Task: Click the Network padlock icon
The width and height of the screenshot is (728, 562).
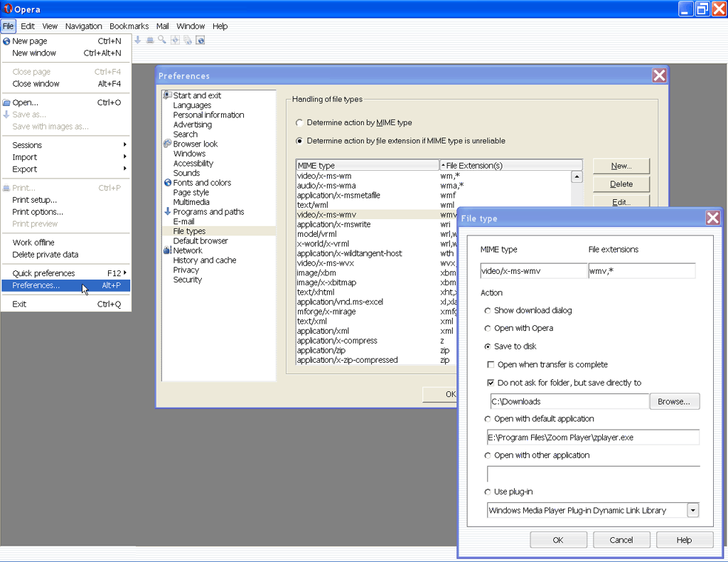Action: [166, 250]
